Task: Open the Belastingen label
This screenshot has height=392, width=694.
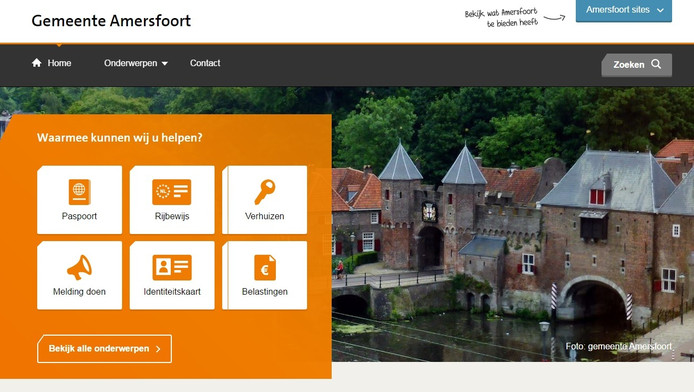Action: point(265,292)
